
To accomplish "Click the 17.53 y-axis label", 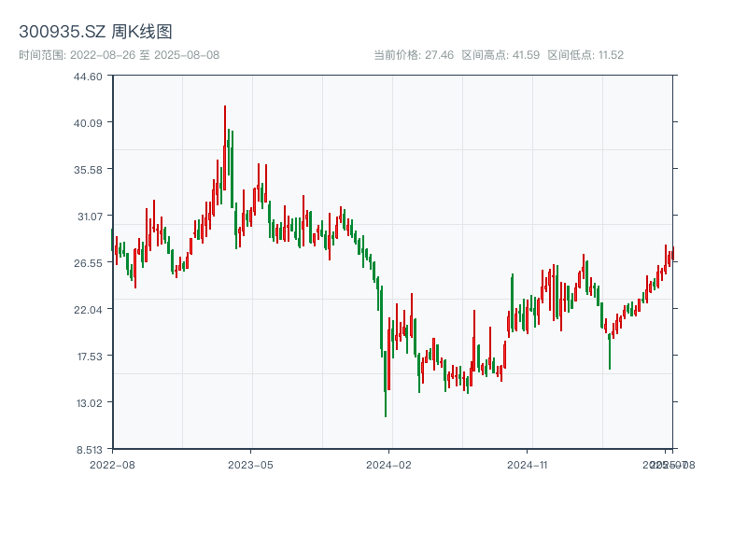I will click(x=88, y=356).
